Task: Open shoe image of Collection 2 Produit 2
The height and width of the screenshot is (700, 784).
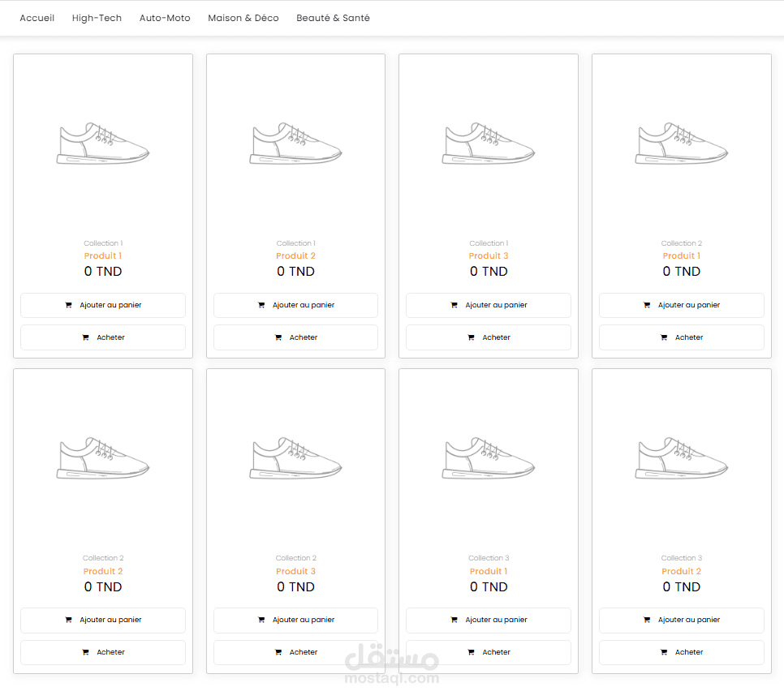Action: click(x=103, y=458)
